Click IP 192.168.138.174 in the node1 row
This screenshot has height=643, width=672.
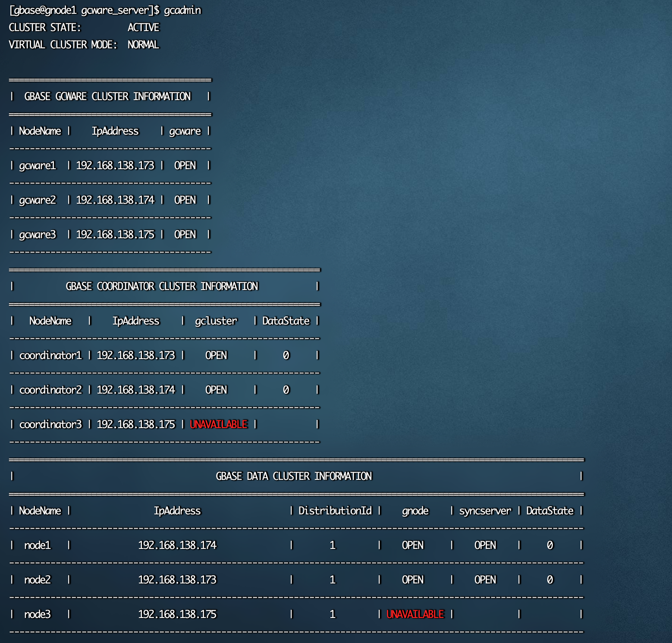pyautogui.click(x=177, y=545)
